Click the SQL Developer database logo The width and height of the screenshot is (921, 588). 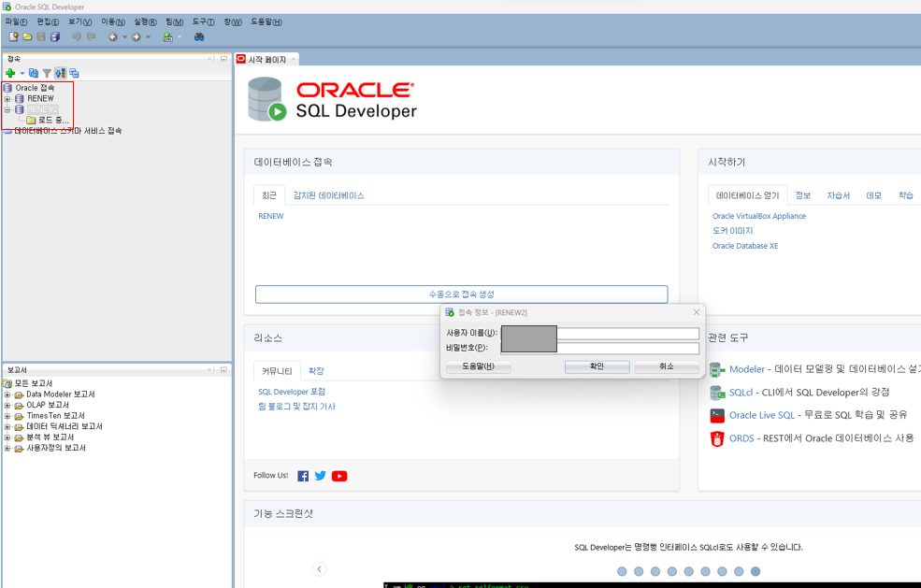click(x=266, y=99)
